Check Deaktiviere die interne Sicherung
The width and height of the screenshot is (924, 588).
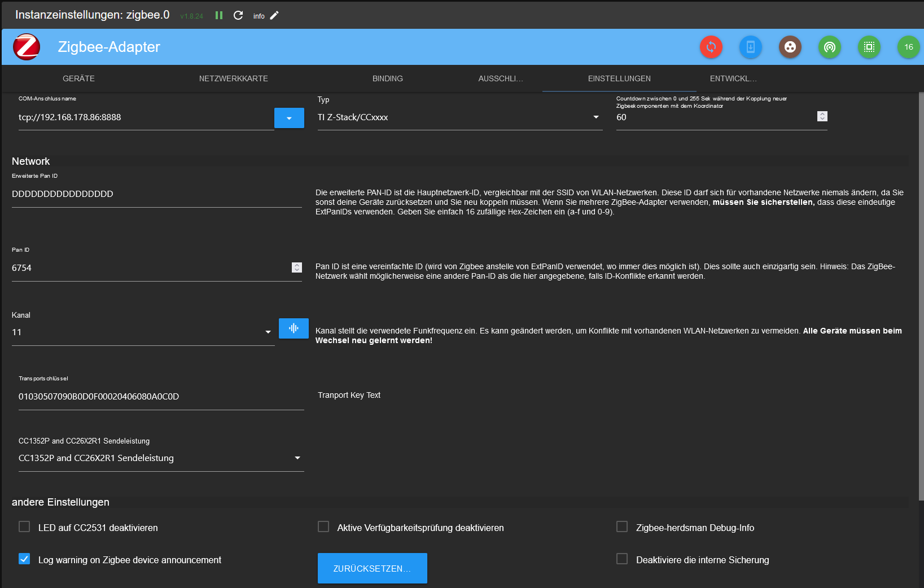(x=622, y=559)
